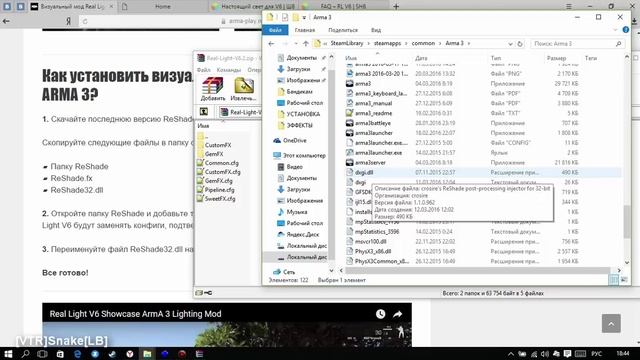Image resolution: width=640 pixels, height=360 pixels.
Task: Sort files by Тип column
Action: coord(496,58)
